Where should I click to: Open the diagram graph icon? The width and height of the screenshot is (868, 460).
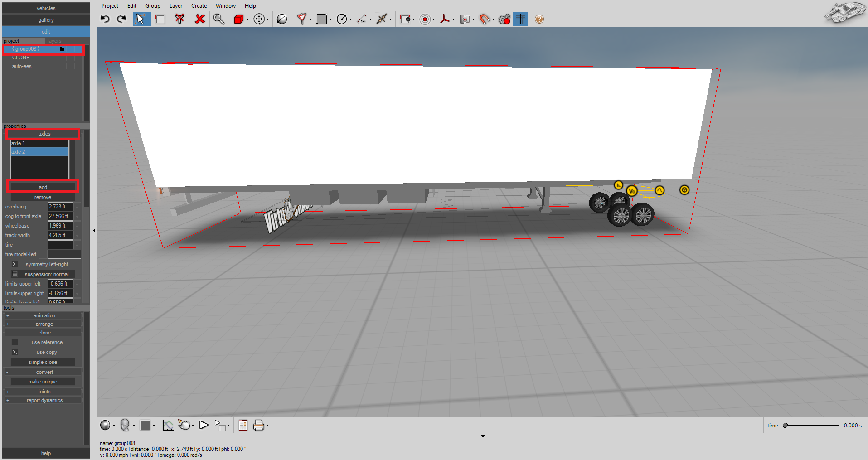pos(168,425)
